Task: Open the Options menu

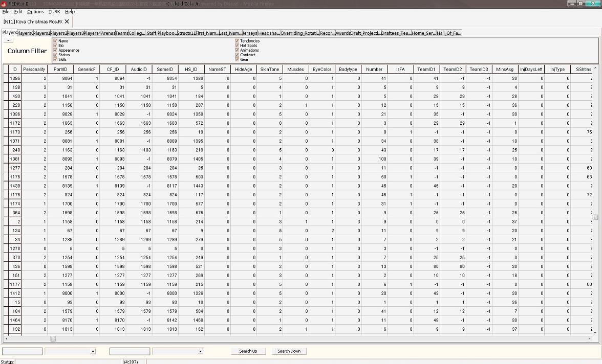Action: click(x=35, y=12)
